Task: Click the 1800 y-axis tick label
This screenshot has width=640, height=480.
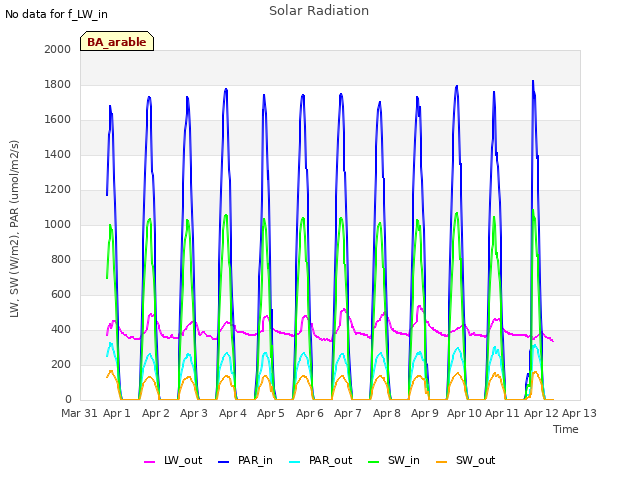Action: coord(58,84)
